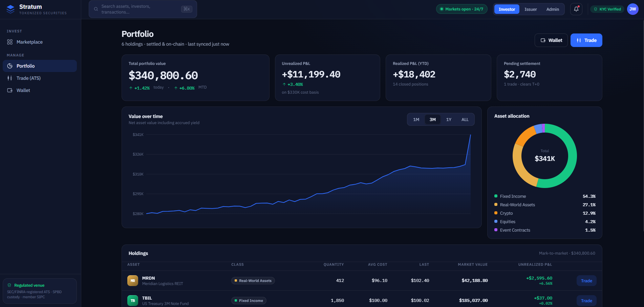Screen dimensions: 644x307
Task: Click Trade button for MRDN row
Action: click(x=586, y=281)
